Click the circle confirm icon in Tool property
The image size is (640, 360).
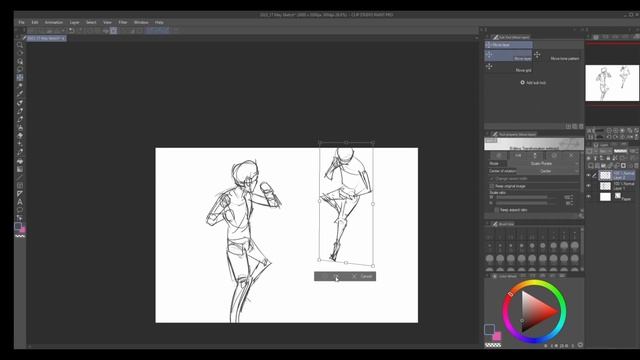(x=554, y=156)
